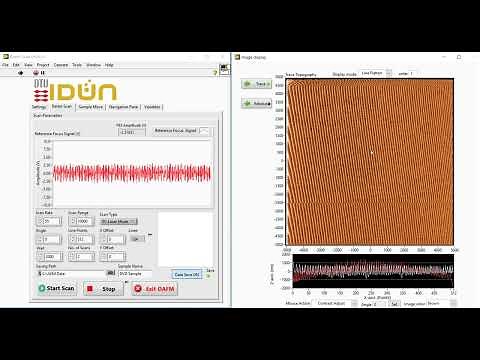
Task: Open the Image colour dropdown
Action: coord(441,303)
